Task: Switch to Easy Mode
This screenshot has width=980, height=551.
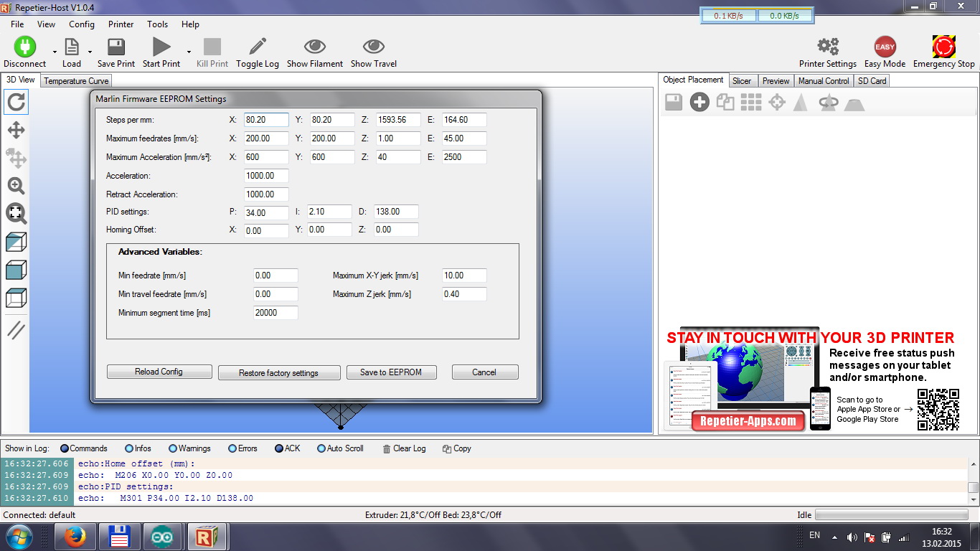Action: click(885, 47)
